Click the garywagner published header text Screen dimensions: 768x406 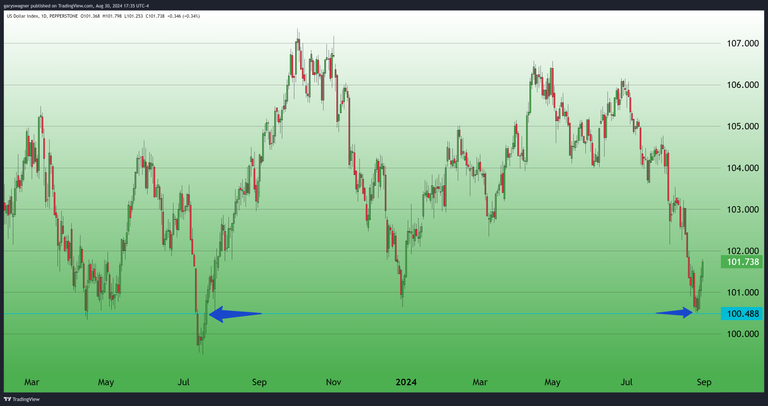[x=72, y=5]
